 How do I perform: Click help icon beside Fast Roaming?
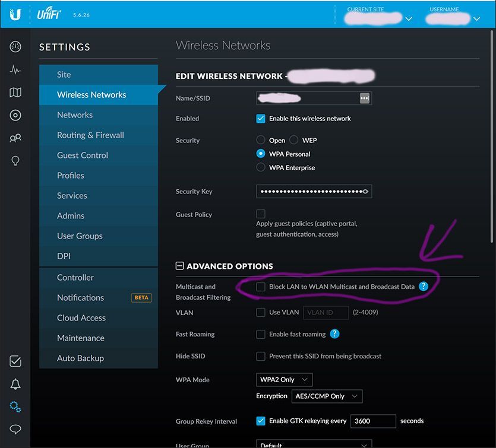[x=334, y=334]
